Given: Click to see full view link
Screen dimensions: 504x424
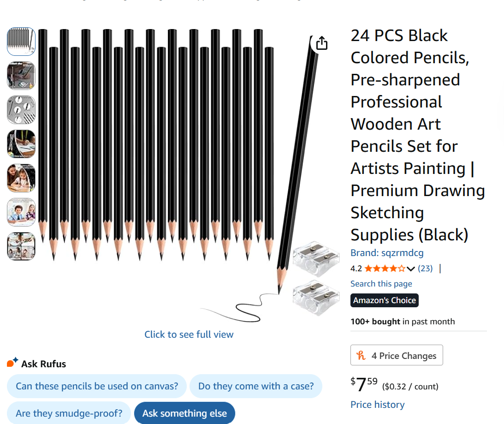Looking at the screenshot, I should (x=189, y=334).
